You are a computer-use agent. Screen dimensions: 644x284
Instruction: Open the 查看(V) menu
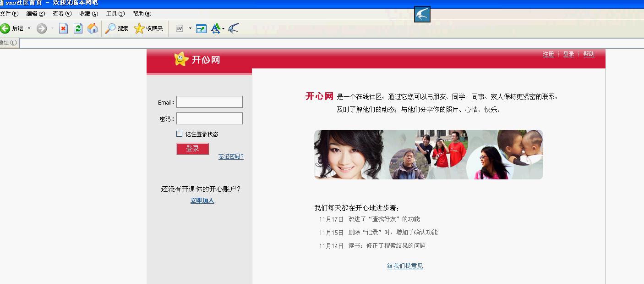tap(62, 14)
